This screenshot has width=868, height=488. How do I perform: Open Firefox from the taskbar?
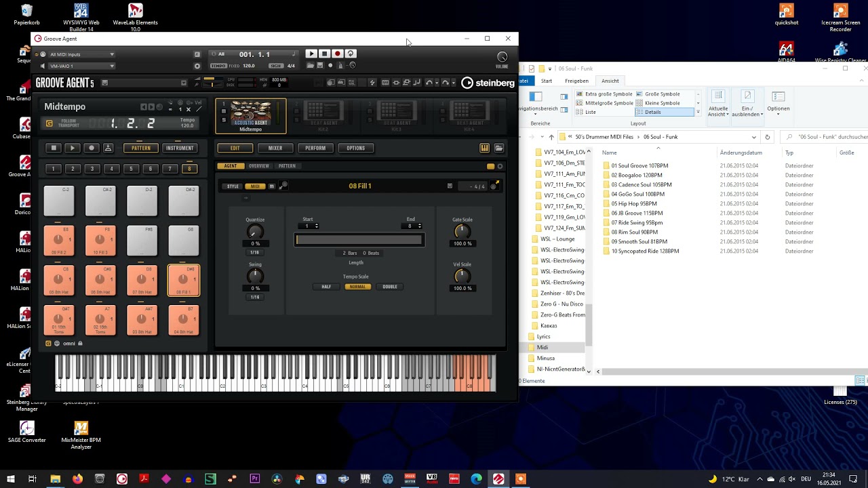[x=77, y=479]
